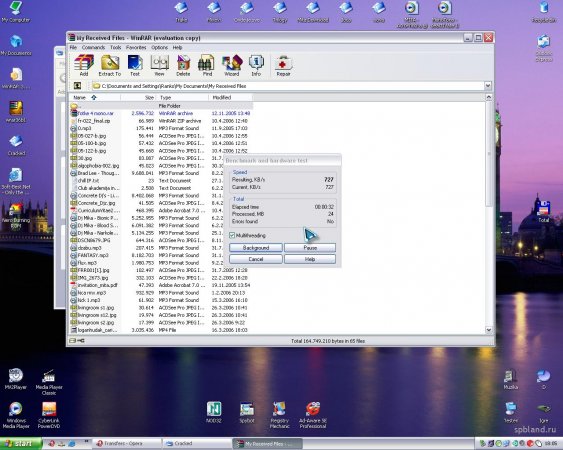Click the Windows Start button
The image size is (563, 450).
pos(20,444)
